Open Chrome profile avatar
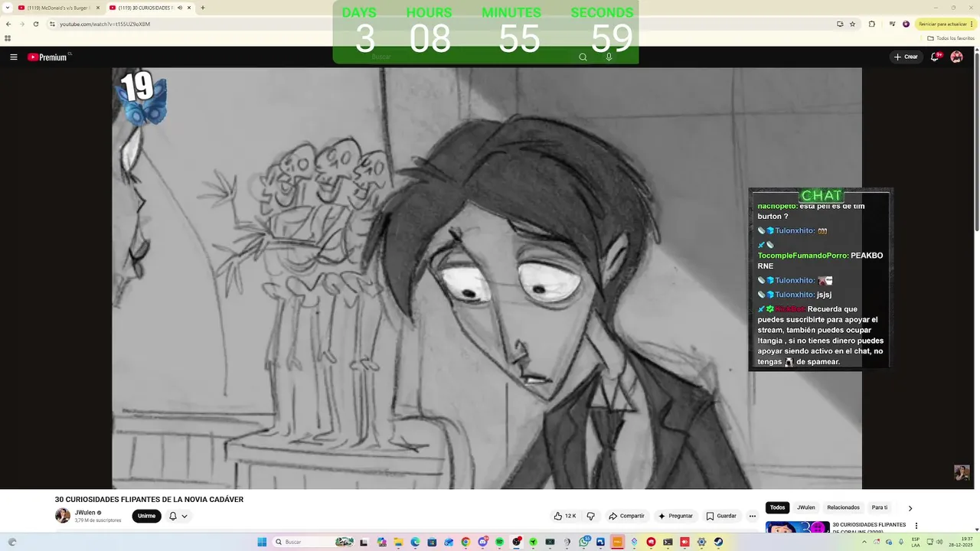980x551 pixels. [906, 24]
